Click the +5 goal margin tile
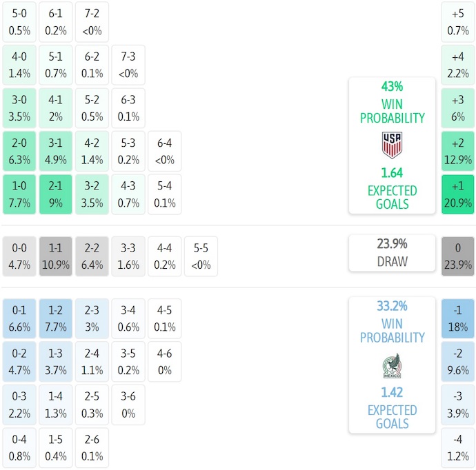 point(458,21)
